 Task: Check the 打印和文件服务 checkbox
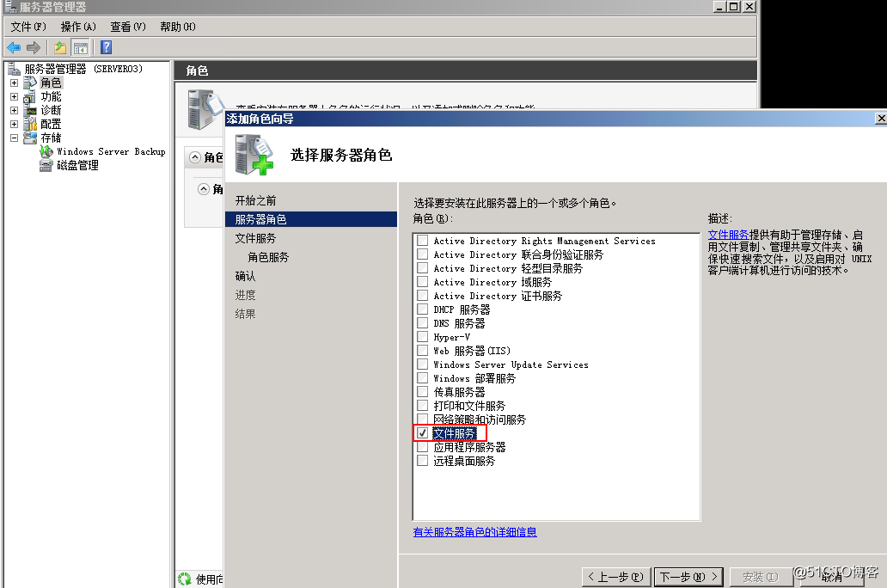423,406
